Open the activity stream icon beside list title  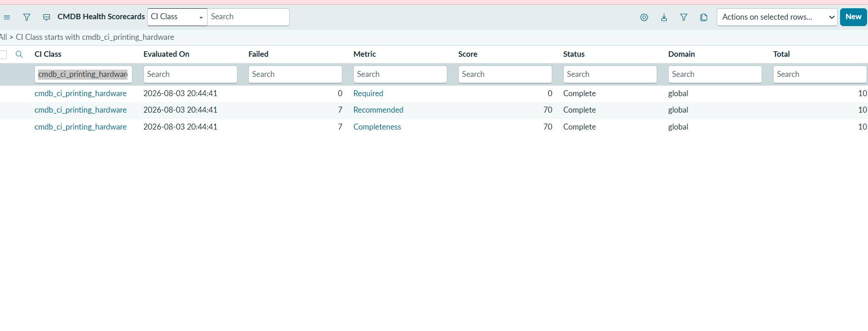click(46, 17)
